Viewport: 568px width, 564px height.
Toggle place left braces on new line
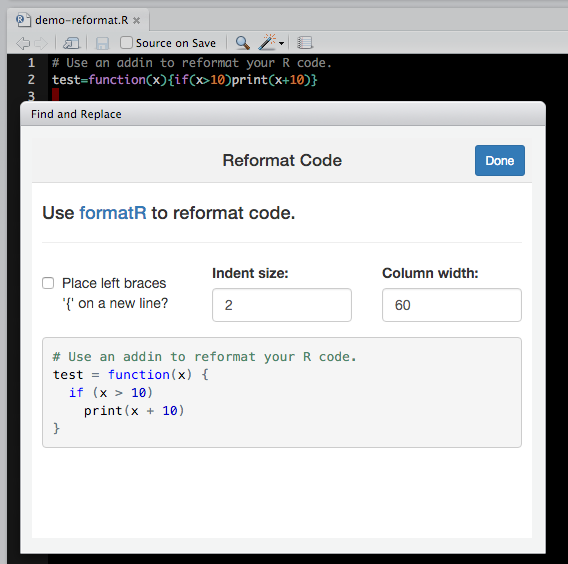[48, 283]
